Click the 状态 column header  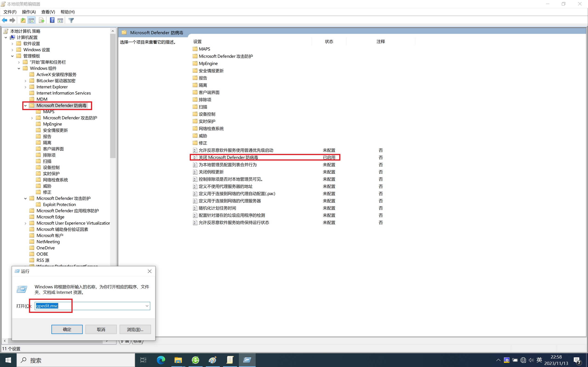click(x=329, y=42)
